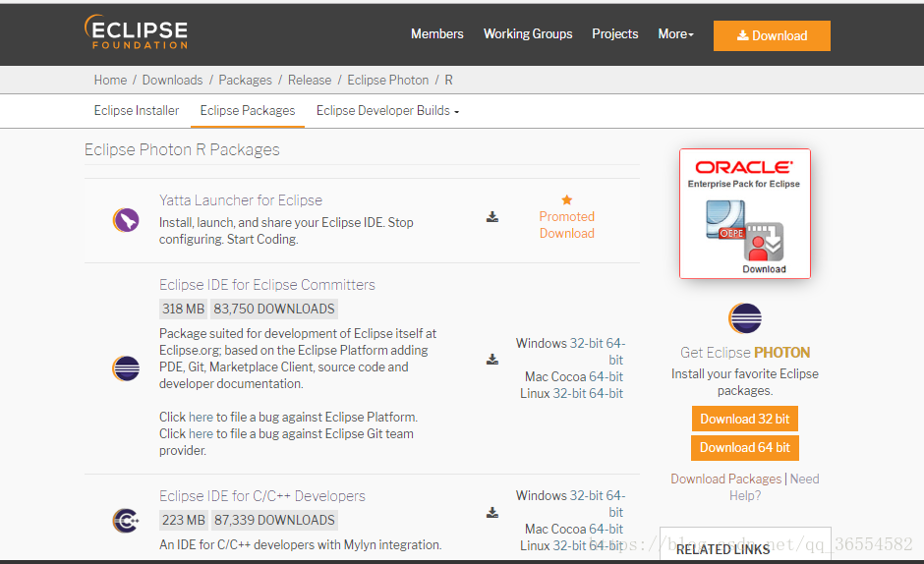Click the Eclipse Committers package logo icon
This screenshot has width=924, height=564.
[126, 368]
